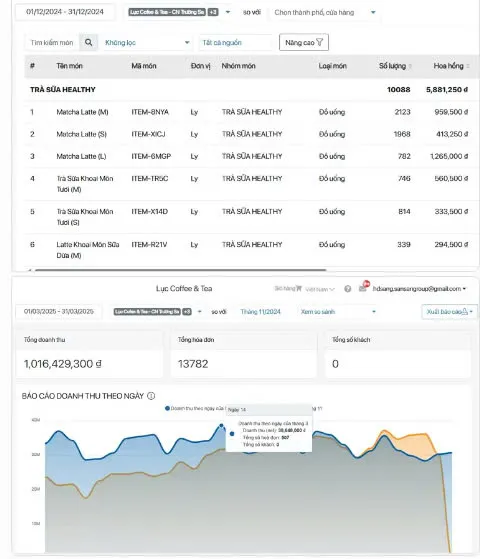
Task: Click the item code ITEM-R21V
Action: pyautogui.click(x=149, y=245)
